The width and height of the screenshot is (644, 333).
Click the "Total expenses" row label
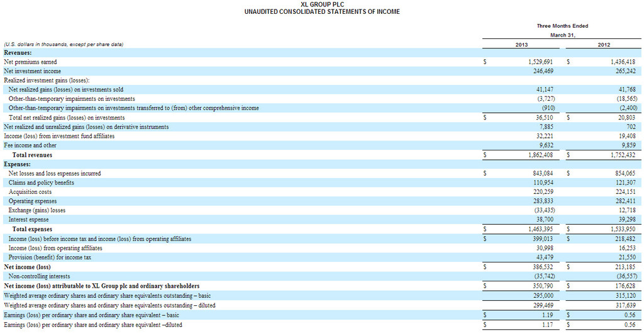[33, 229]
